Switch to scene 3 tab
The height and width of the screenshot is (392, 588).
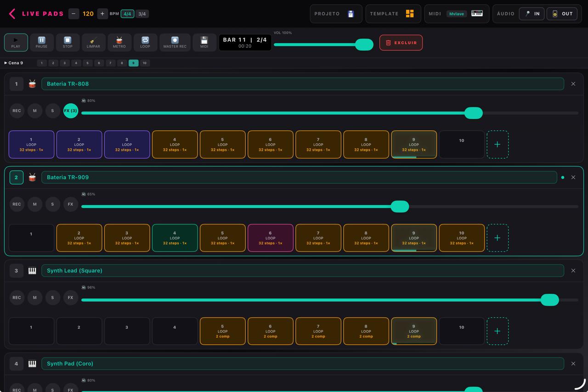pos(64,63)
